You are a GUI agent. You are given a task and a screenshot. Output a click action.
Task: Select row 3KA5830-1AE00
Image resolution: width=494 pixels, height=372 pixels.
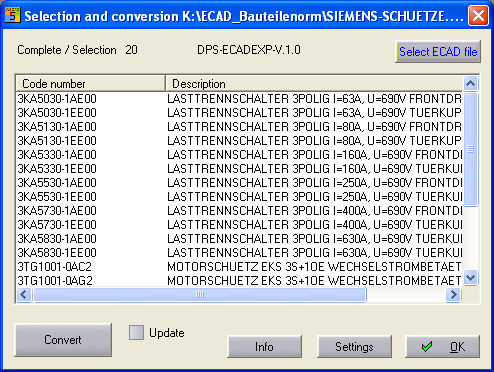239,239
